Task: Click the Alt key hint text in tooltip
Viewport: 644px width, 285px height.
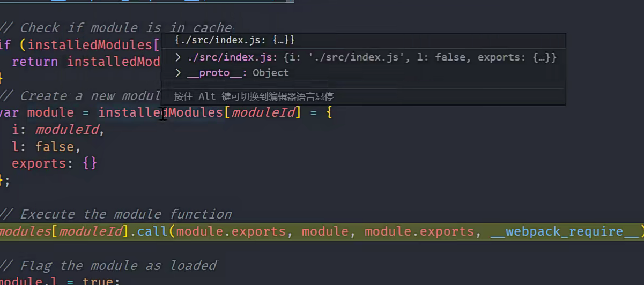Action: tap(206, 96)
